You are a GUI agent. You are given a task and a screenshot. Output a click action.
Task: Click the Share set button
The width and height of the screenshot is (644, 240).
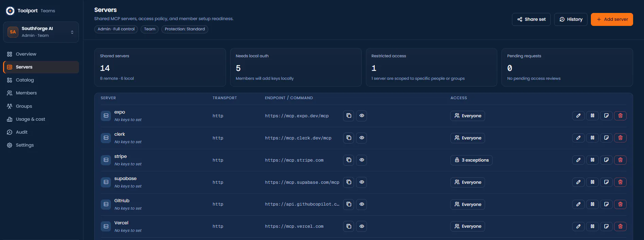click(x=531, y=19)
